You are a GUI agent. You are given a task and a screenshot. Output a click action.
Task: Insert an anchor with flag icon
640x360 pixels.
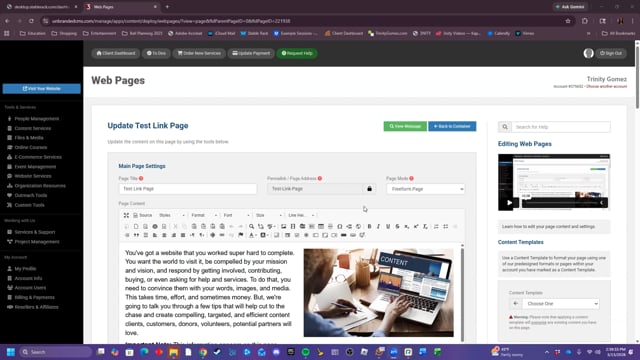241,235
